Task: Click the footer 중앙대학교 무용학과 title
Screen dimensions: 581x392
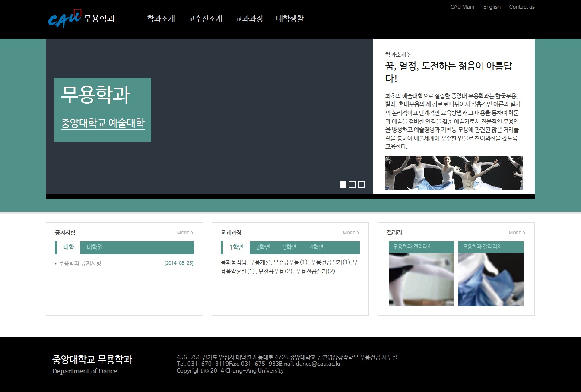Action: [92, 359]
